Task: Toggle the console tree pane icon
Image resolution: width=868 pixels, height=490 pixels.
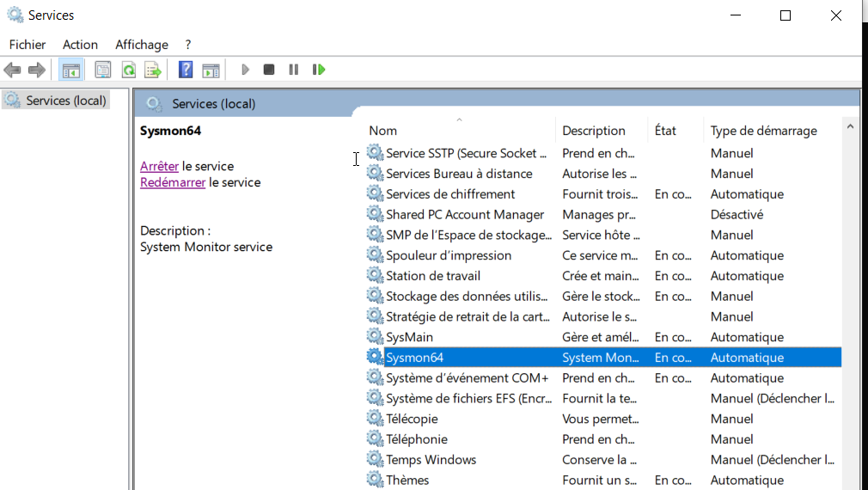Action: tap(71, 70)
